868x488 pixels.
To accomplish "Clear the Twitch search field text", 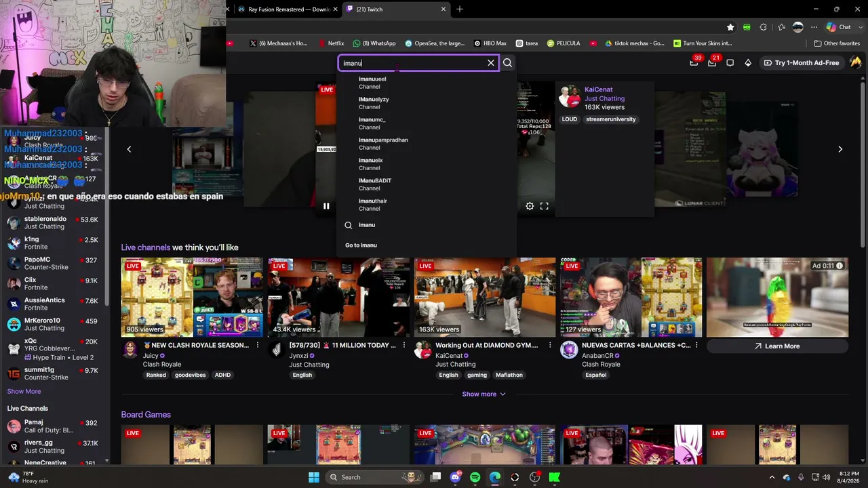I will 491,63.
